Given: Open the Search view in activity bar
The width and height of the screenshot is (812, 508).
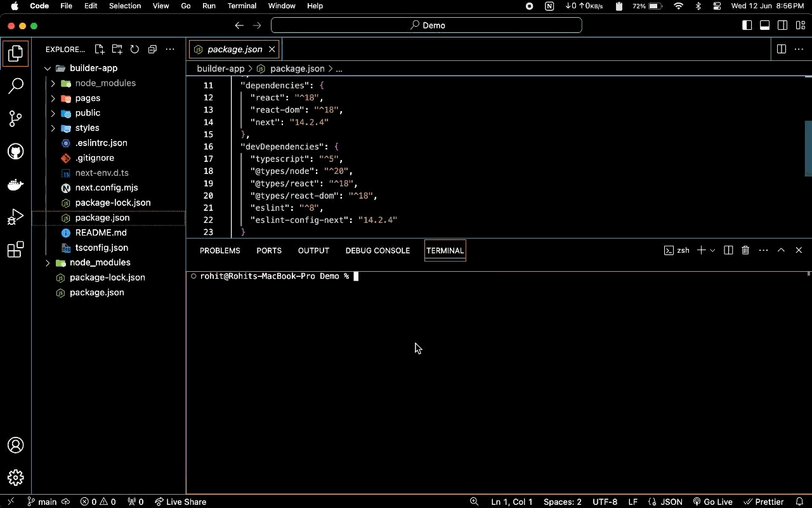Looking at the screenshot, I should (16, 86).
